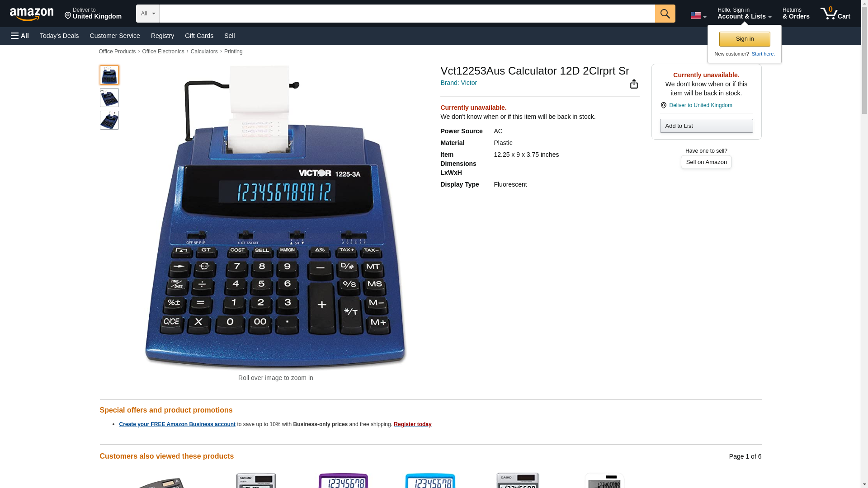The width and height of the screenshot is (868, 488).
Task: Open the Brand: Victor link
Action: coord(458,83)
